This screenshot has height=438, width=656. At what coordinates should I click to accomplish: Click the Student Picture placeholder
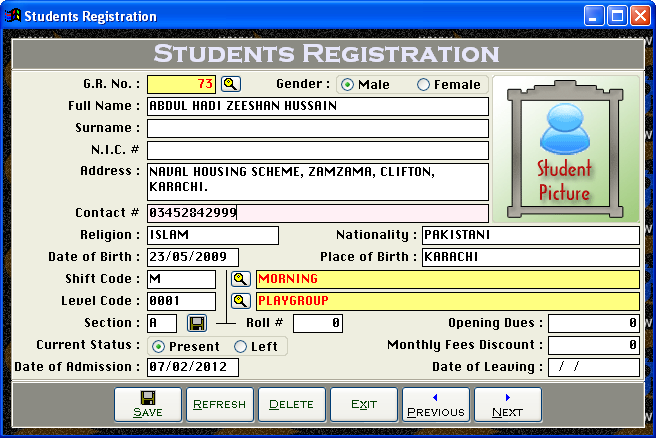click(565, 149)
